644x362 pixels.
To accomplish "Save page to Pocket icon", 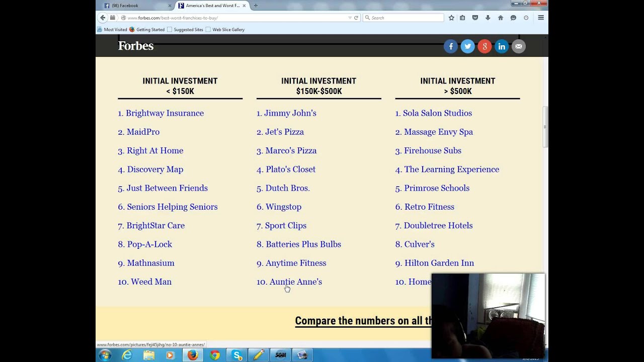I will 475,18.
